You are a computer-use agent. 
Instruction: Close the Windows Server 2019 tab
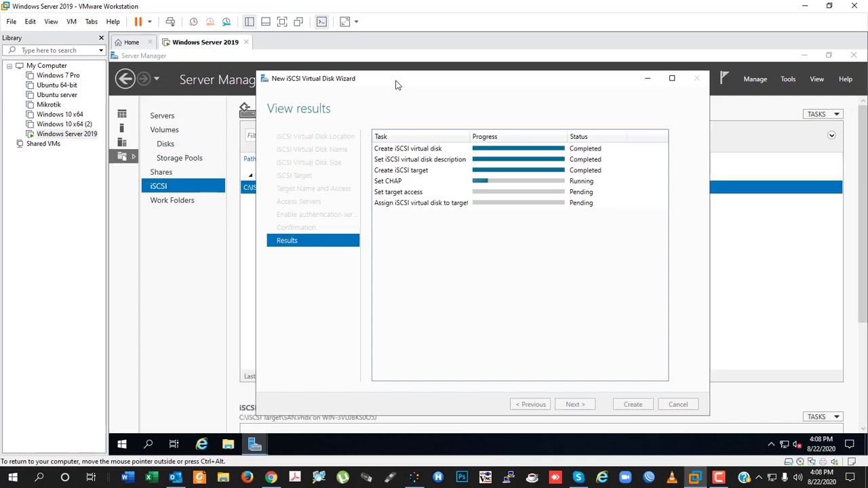[246, 42]
